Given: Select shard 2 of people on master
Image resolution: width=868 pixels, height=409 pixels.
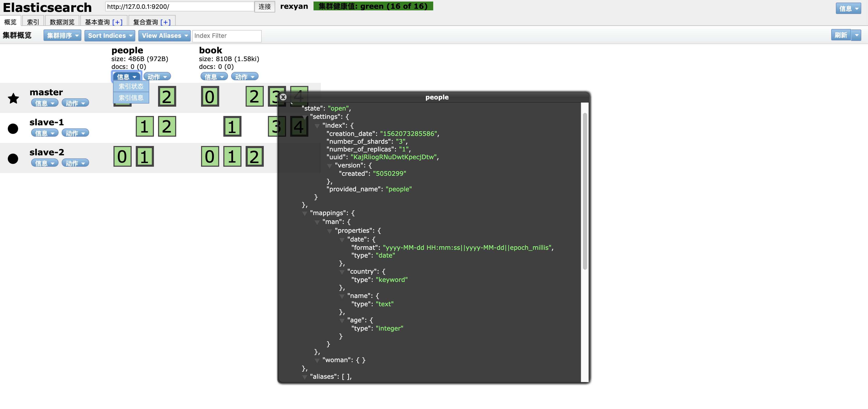Looking at the screenshot, I should [167, 97].
